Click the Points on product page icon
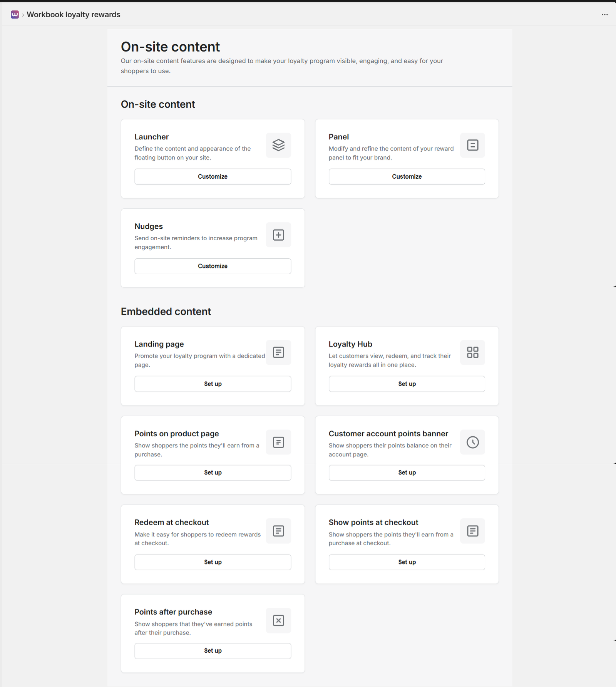 [x=278, y=442]
